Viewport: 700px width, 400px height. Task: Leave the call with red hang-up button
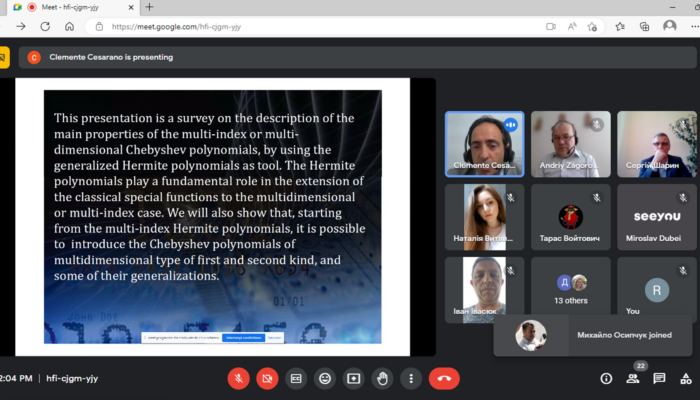pyautogui.click(x=444, y=379)
